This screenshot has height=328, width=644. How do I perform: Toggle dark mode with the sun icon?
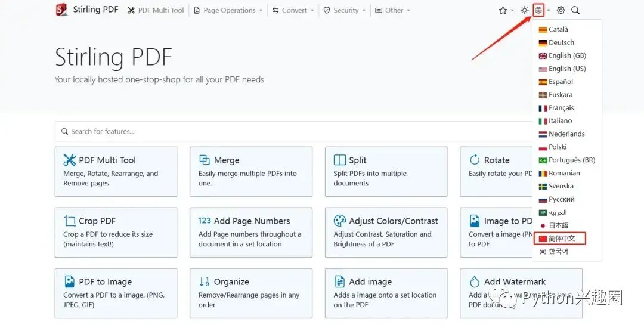click(524, 10)
